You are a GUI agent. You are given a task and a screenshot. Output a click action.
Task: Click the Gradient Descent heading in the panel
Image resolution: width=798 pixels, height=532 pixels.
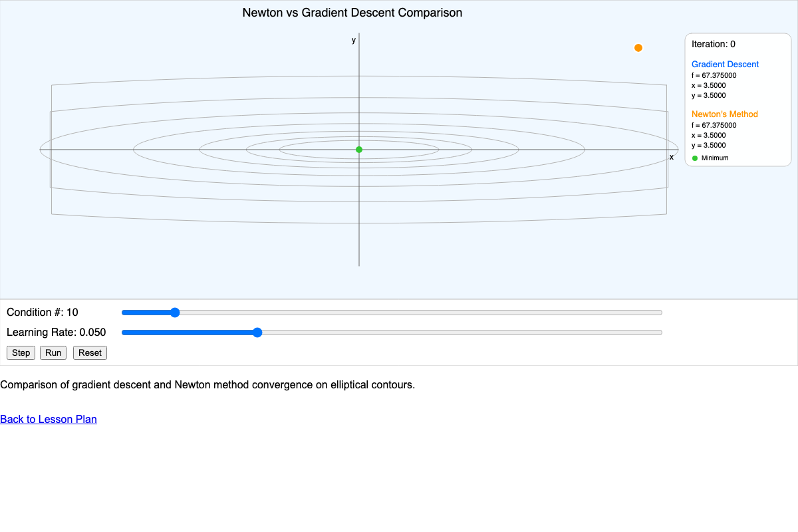click(x=725, y=64)
